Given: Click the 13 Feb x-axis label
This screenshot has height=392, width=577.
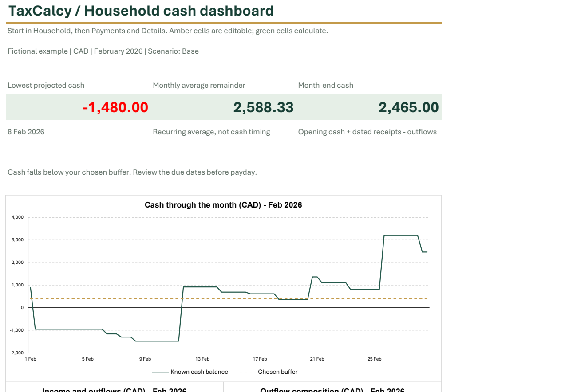Looking at the screenshot, I should [x=202, y=359].
